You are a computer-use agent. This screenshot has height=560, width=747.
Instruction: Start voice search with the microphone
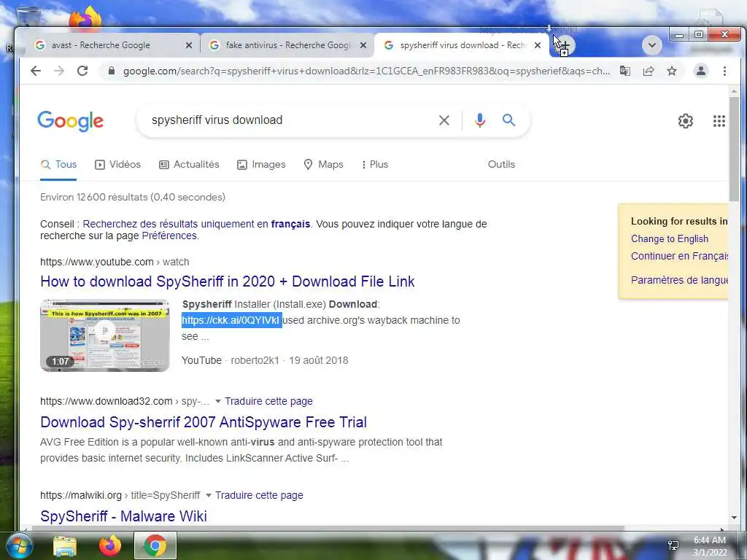[x=480, y=120]
